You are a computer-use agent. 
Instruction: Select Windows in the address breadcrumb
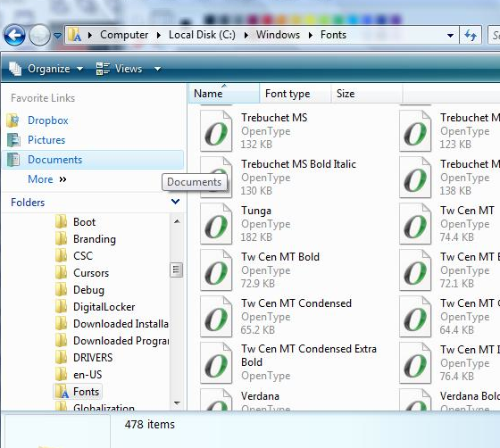tap(278, 35)
